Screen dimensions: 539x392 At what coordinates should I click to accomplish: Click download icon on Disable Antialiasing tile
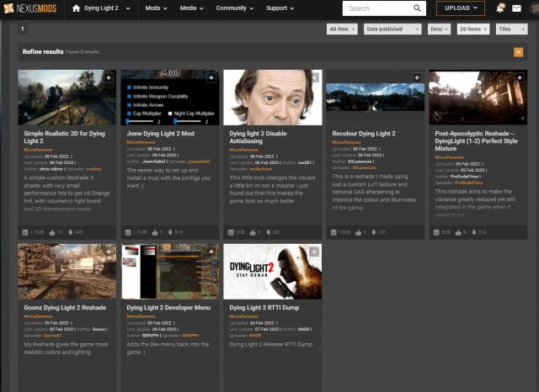(269, 232)
